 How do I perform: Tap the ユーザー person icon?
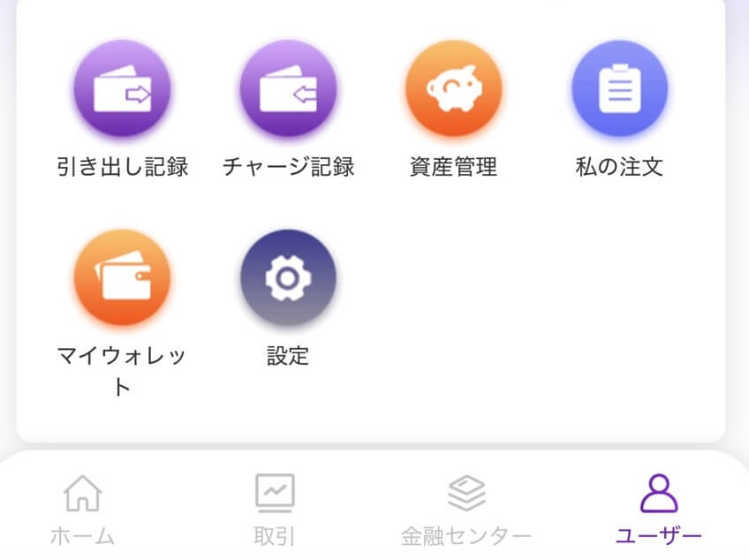click(659, 493)
